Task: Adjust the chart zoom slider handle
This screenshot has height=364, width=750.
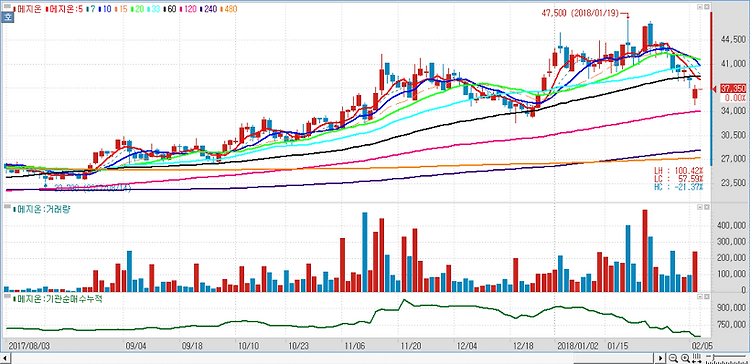Action: click(x=712, y=358)
